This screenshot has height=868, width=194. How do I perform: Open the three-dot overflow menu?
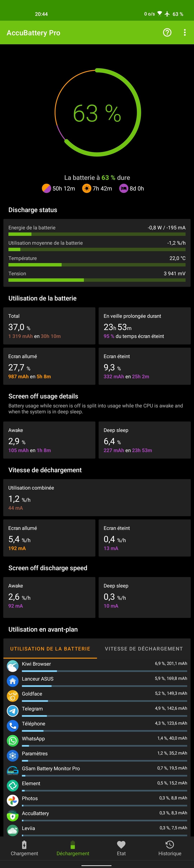185,32
